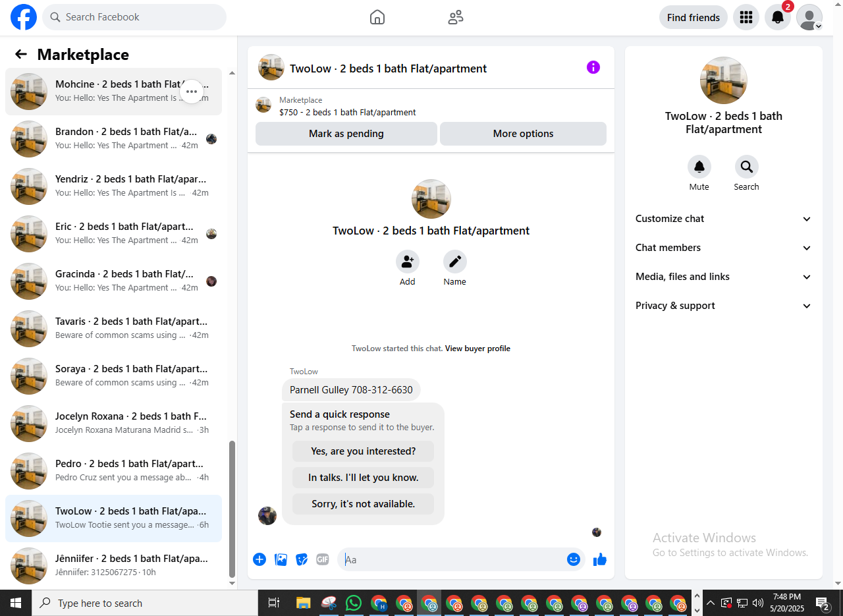
Task: Expand Media, files and links section
Action: [723, 277]
